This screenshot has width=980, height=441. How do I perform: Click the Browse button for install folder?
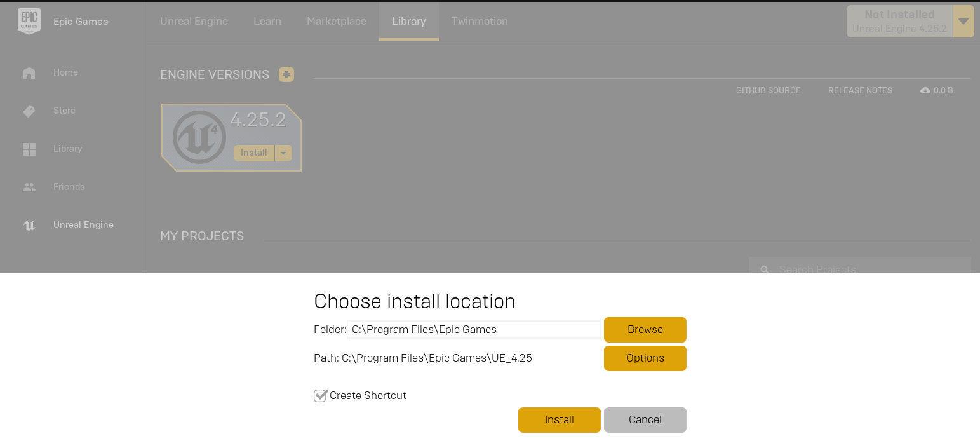coord(645,329)
